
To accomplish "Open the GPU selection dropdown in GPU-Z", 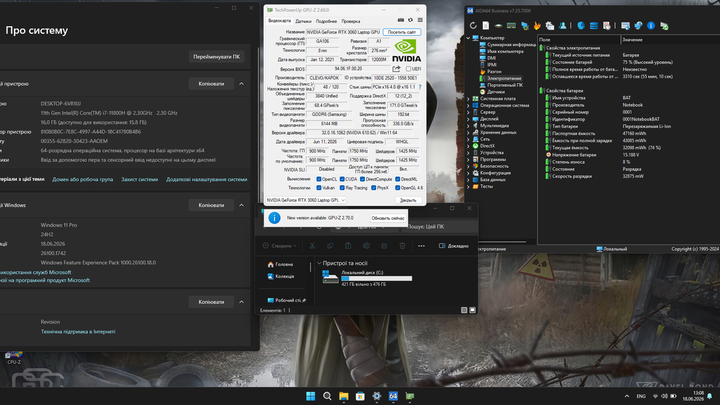I will click(x=306, y=200).
